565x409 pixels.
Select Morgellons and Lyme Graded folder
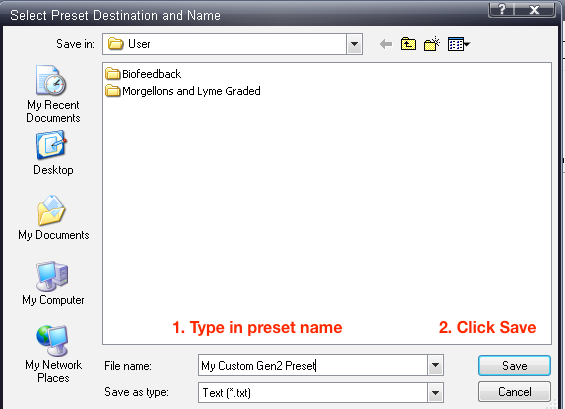(183, 91)
